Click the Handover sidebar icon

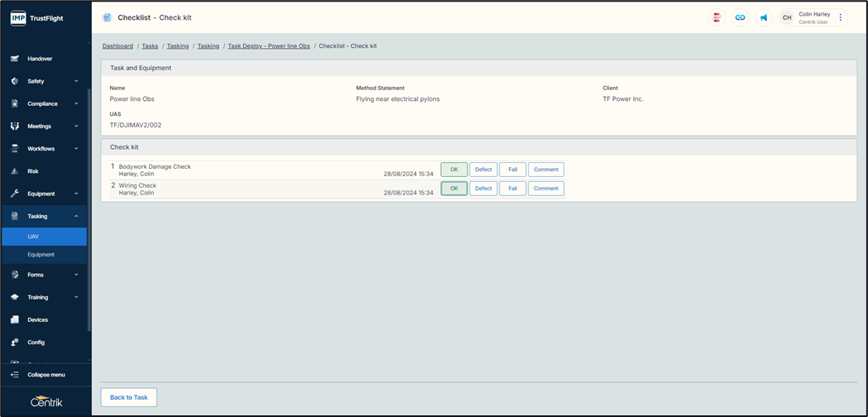[x=15, y=59]
